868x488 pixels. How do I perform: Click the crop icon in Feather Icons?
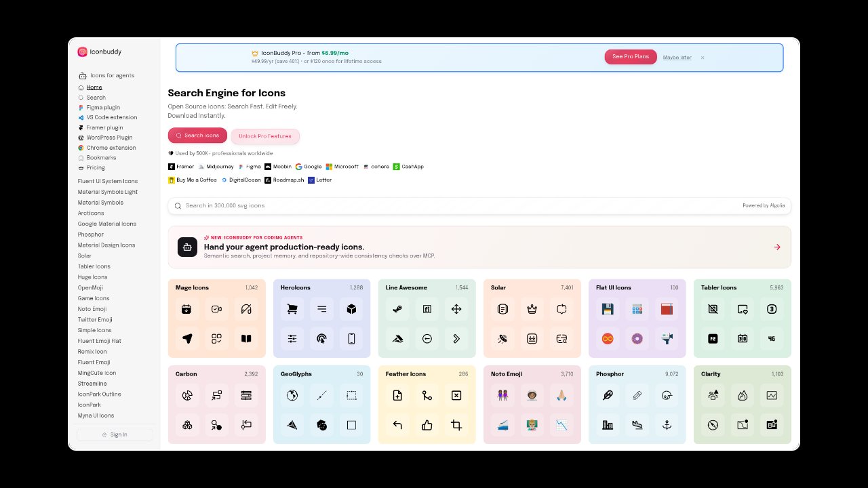[456, 425]
